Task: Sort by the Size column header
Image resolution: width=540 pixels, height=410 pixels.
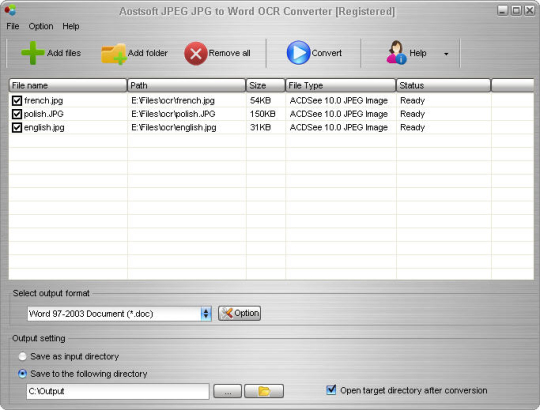Action: coord(265,85)
